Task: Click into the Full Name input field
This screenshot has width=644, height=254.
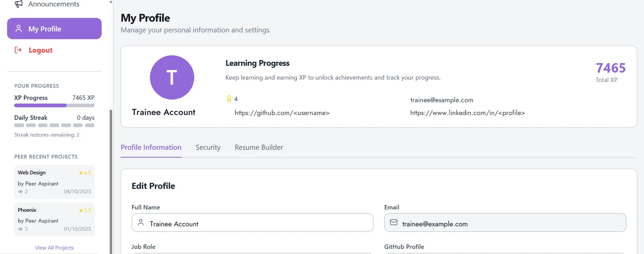Action: click(252, 223)
